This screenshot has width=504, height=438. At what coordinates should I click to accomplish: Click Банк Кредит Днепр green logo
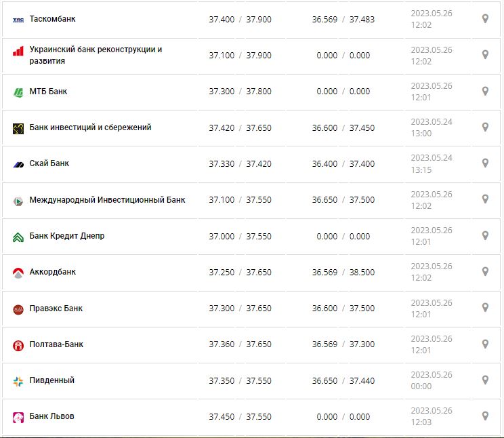point(18,237)
